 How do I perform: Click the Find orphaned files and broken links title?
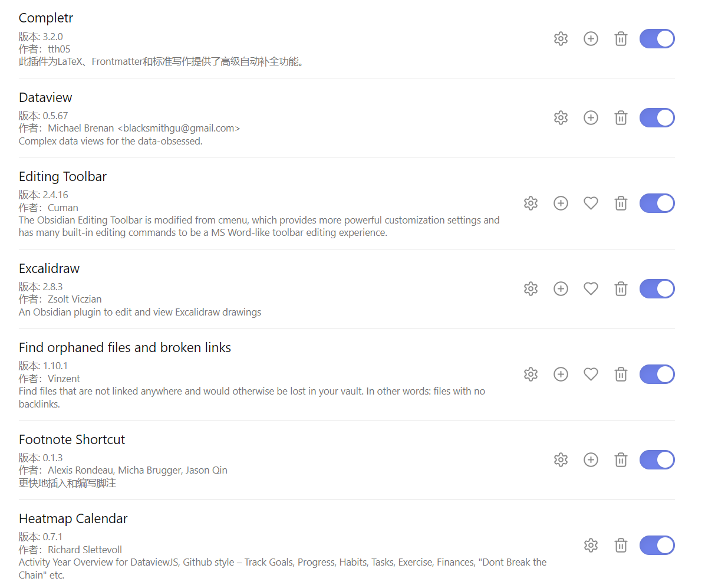(124, 348)
